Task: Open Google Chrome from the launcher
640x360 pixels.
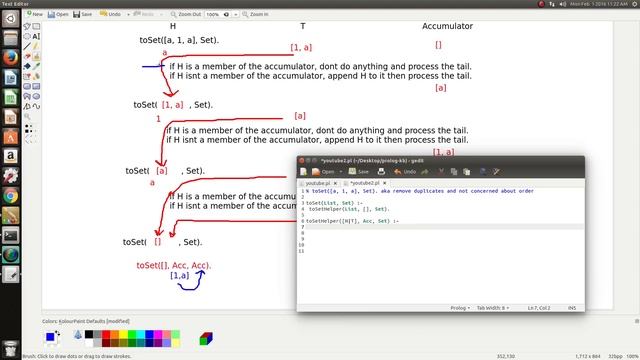Action: click(x=11, y=196)
